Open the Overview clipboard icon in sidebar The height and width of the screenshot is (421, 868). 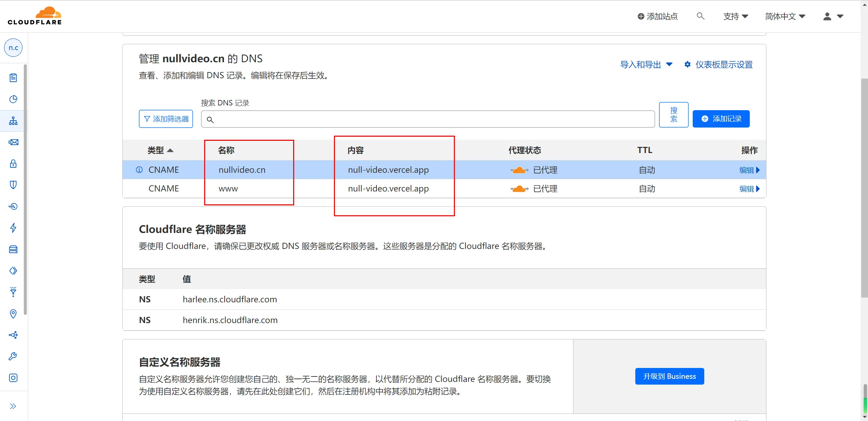coord(13,78)
